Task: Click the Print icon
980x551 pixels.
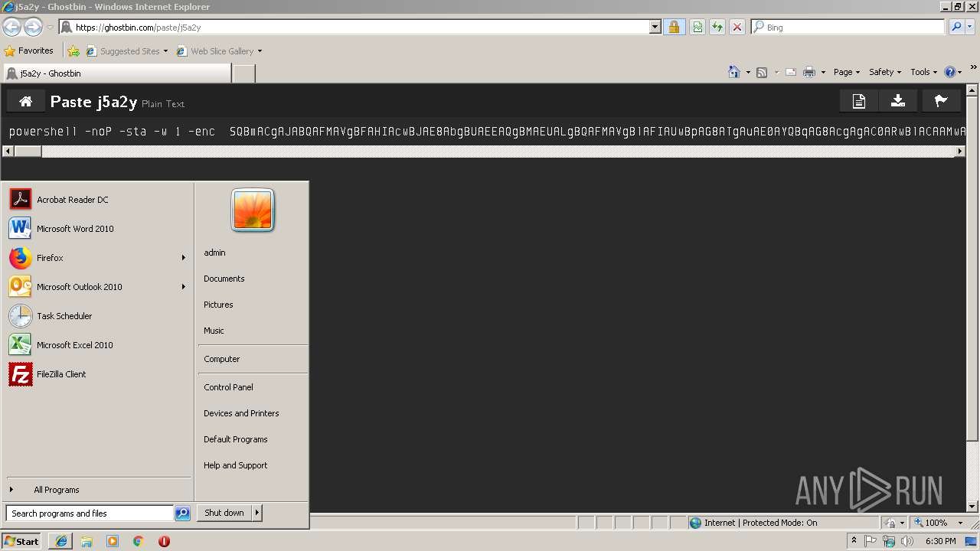Action: [x=809, y=72]
